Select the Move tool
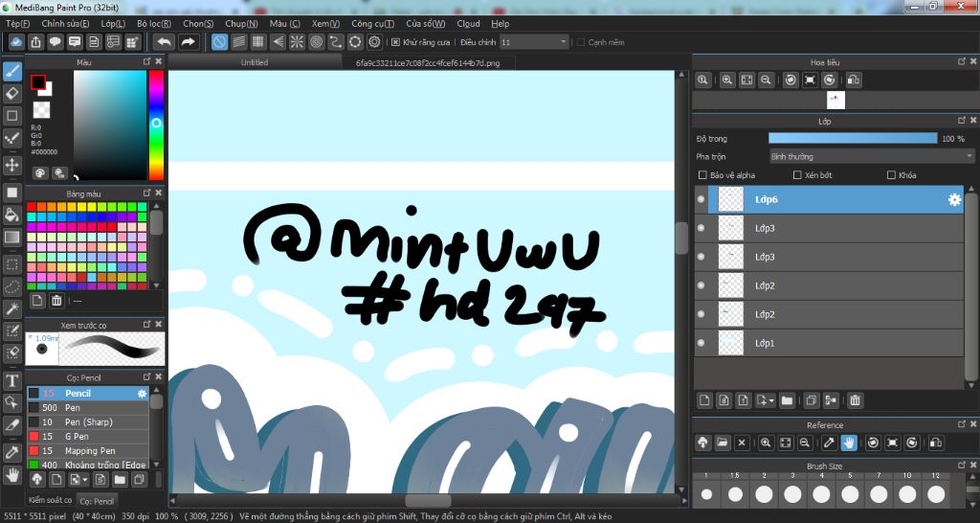 [11, 165]
